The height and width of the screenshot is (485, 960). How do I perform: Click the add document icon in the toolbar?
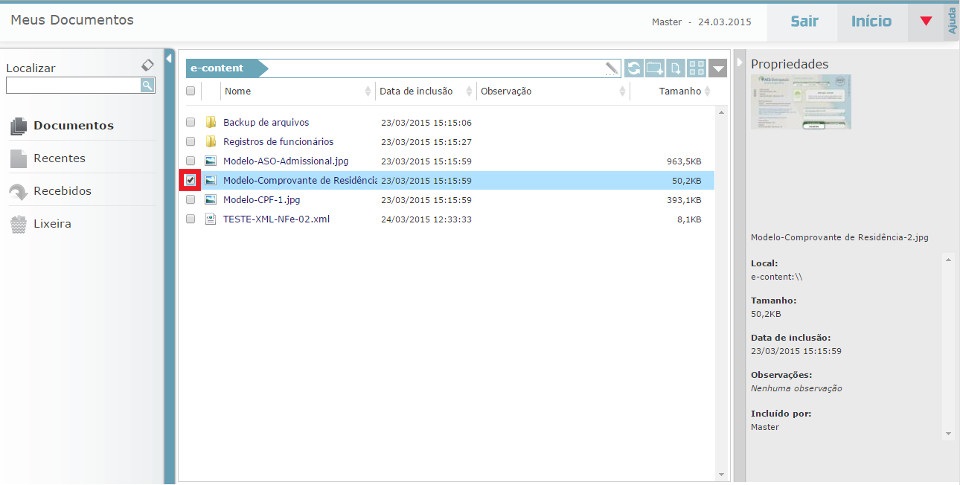click(x=676, y=69)
